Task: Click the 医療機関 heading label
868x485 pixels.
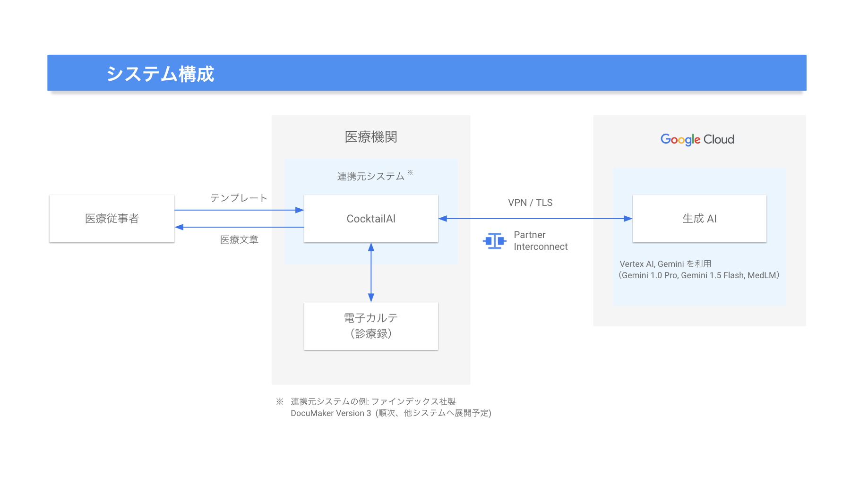Action: click(x=371, y=137)
